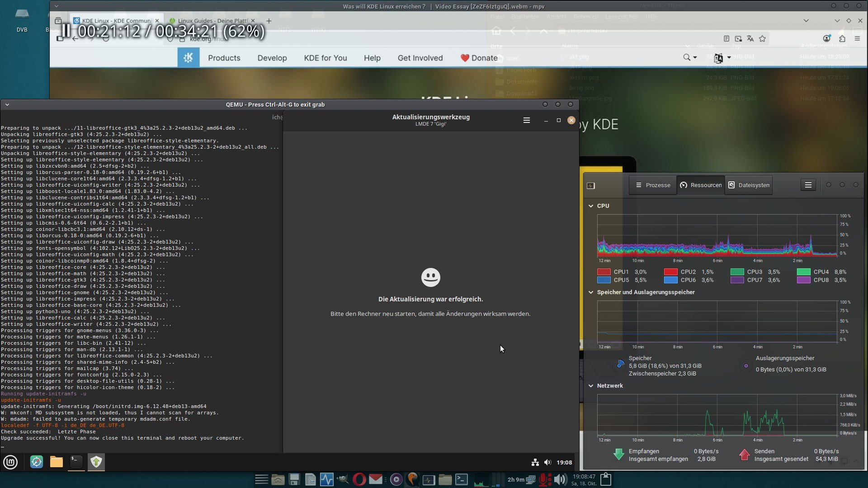The image size is (868, 488).
Task: Switch to the Dateisysteme tab
Action: coord(748,185)
